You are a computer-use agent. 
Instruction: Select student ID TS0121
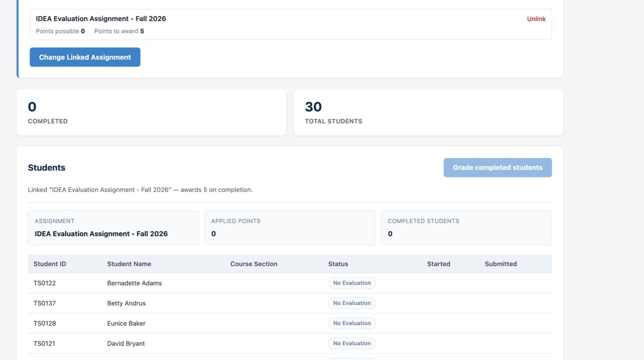point(44,344)
